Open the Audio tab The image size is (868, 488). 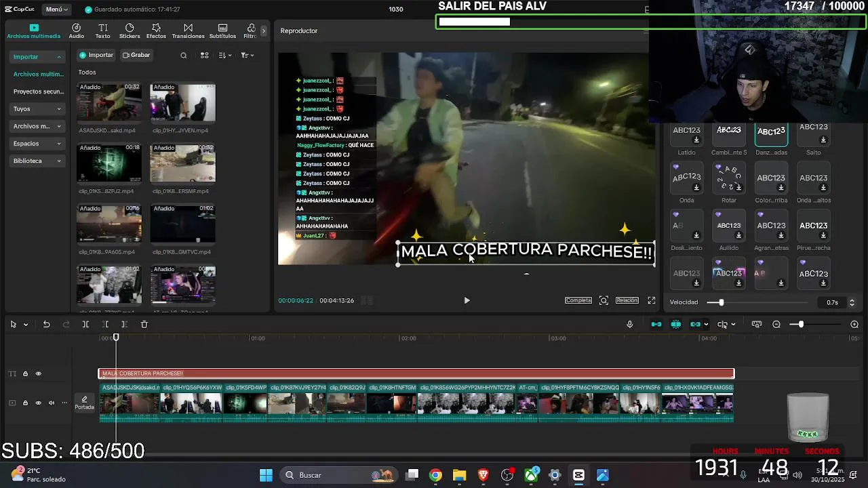click(76, 31)
